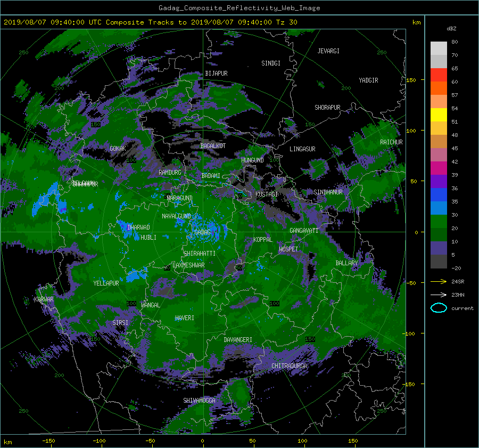Viewport: 479px width, 448px height.
Task: Click the SHORAPUR city label
Action: (327, 108)
